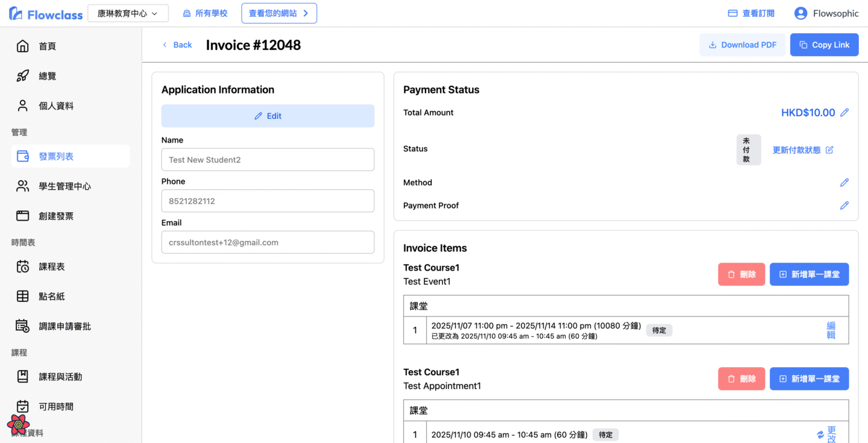Open 更新付款狀態 to update payment status

click(x=802, y=150)
